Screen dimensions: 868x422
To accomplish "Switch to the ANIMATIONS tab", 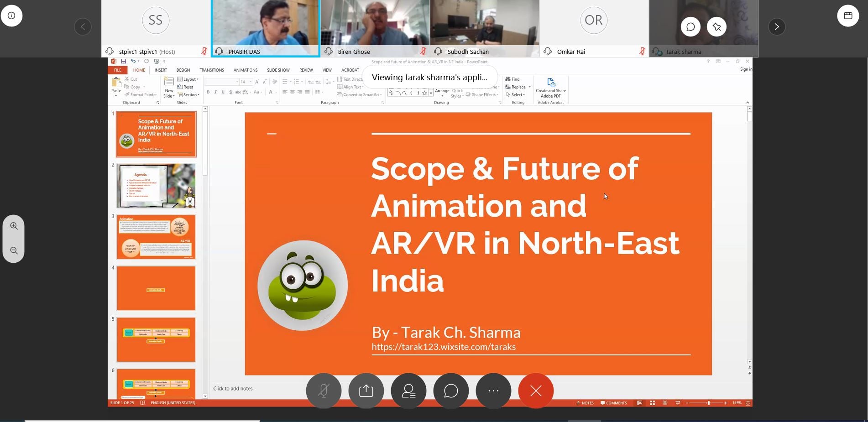I will 246,70.
